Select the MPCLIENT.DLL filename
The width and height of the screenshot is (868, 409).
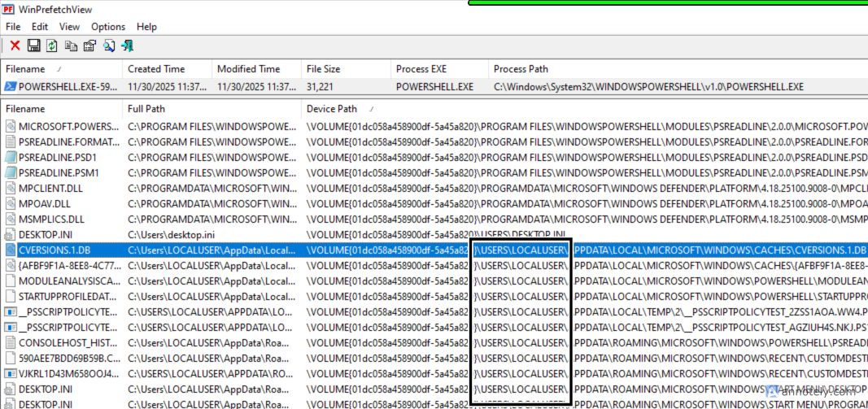click(x=50, y=188)
